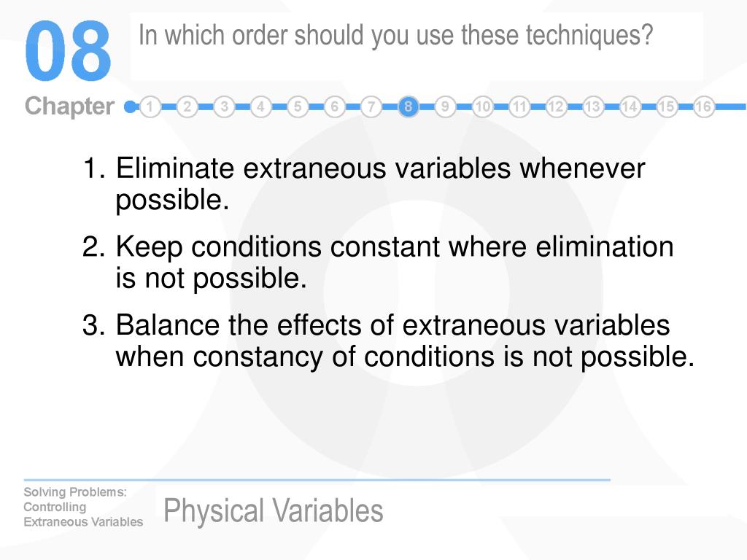This screenshot has width=747, height=560.
Task: Select chapter 1 circle marker
Action: (150, 106)
